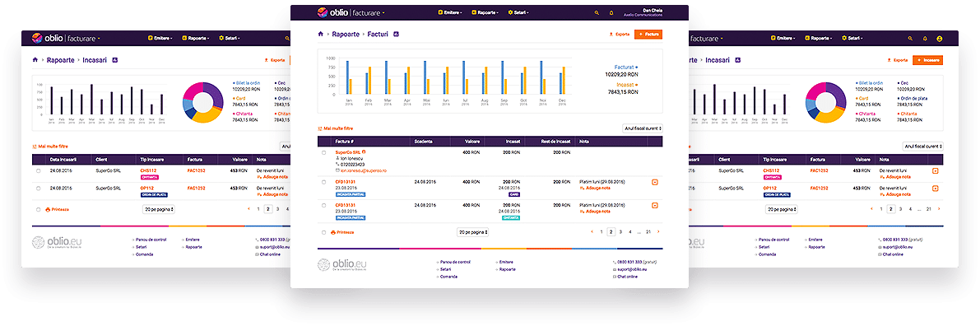This screenshot has height=326, width=980.
Task: Click info icon next to SuperCo SRL
Action: 364,151
